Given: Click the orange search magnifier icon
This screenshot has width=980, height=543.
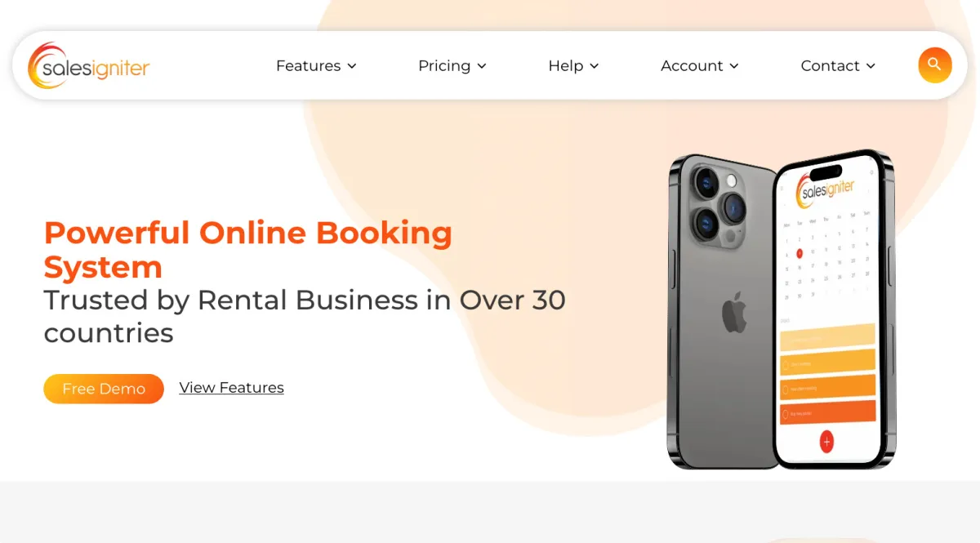Looking at the screenshot, I should click(935, 65).
